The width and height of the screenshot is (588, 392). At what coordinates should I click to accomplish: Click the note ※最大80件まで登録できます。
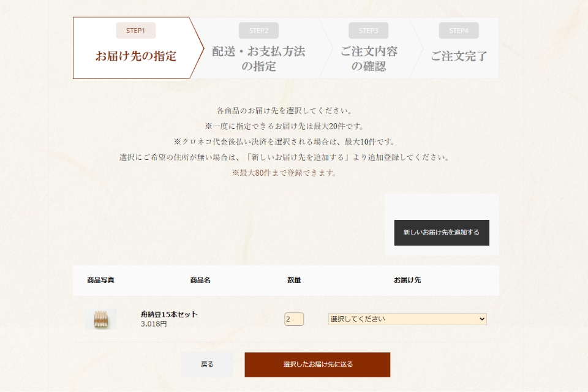click(284, 173)
